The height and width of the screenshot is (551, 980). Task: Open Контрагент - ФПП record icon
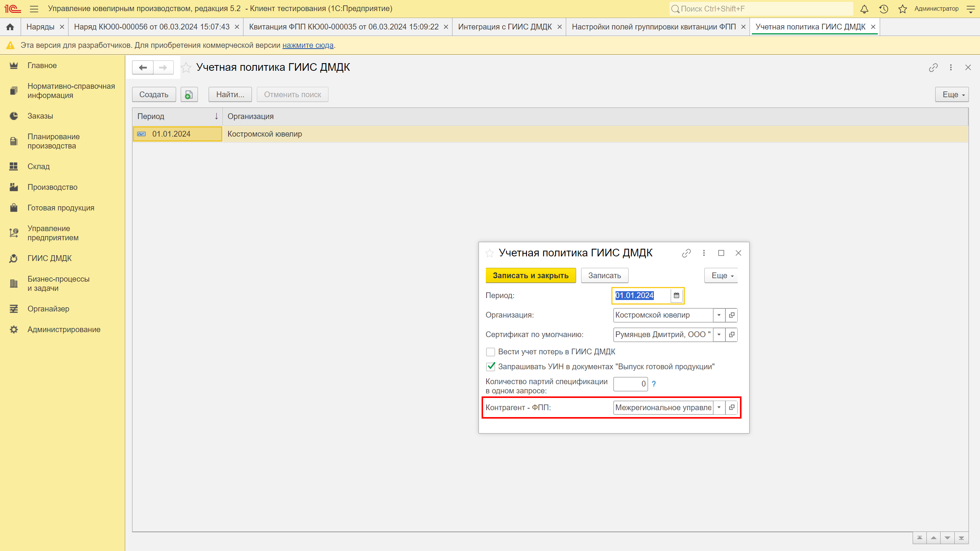point(732,408)
